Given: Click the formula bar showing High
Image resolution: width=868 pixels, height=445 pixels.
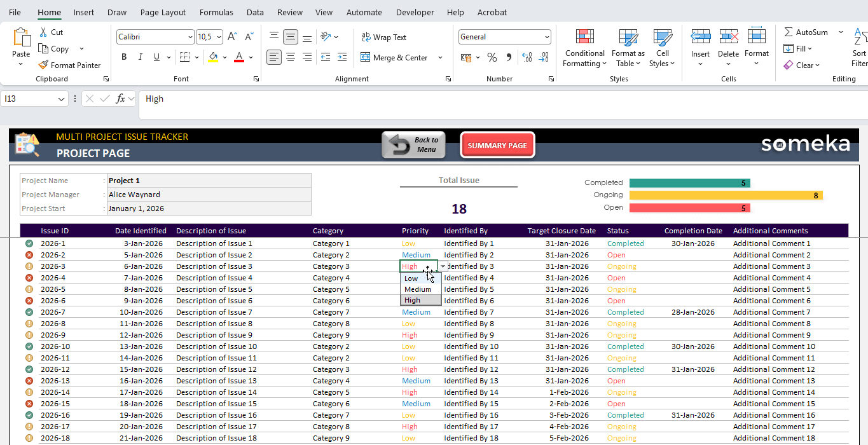Looking at the screenshot, I should pos(445,99).
